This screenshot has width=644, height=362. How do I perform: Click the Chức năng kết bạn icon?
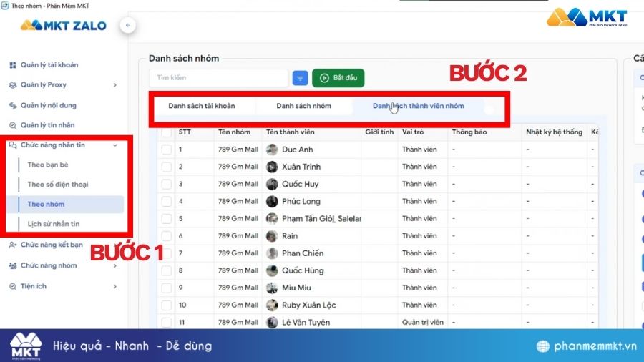pyautogui.click(x=13, y=245)
